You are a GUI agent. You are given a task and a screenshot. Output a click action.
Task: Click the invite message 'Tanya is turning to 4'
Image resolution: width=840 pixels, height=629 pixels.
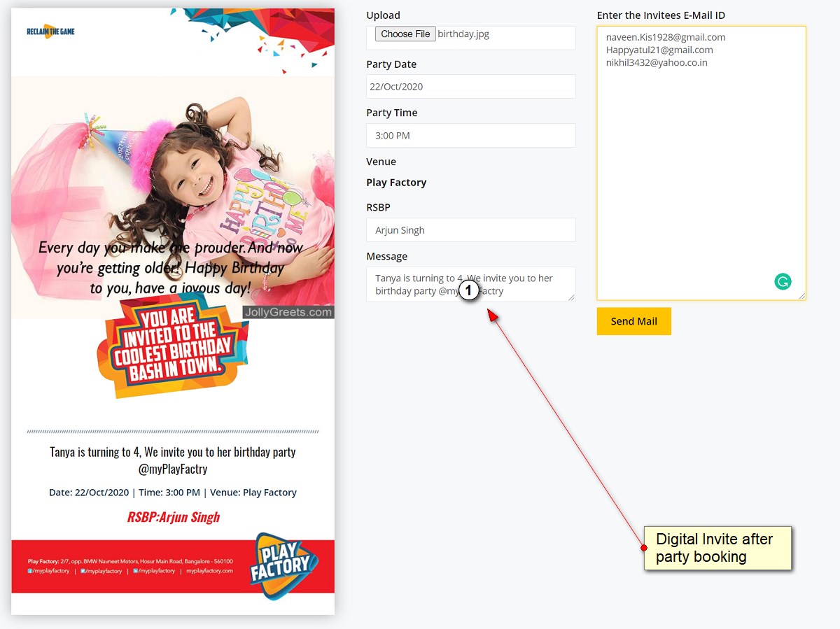173,460
